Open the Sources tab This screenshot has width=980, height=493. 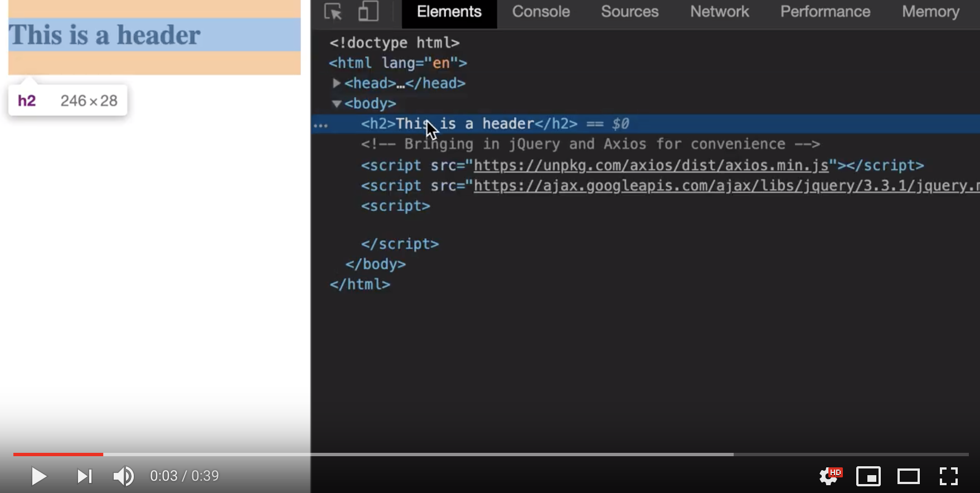pyautogui.click(x=630, y=12)
